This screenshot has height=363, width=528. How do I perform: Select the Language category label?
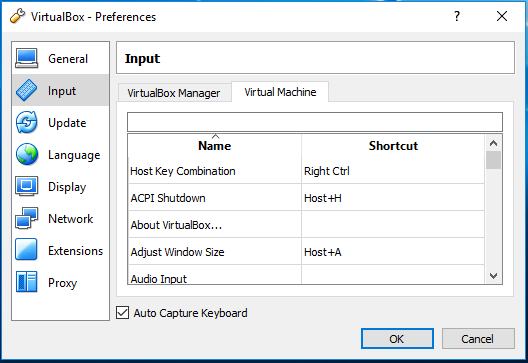coord(74,155)
